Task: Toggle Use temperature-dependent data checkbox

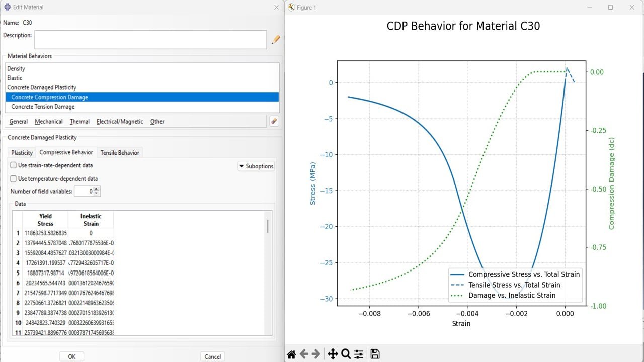Action: (14, 179)
